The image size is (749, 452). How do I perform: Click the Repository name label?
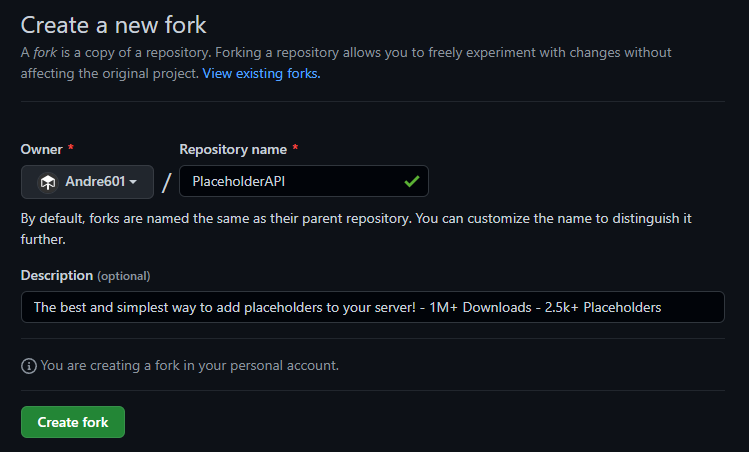233,149
